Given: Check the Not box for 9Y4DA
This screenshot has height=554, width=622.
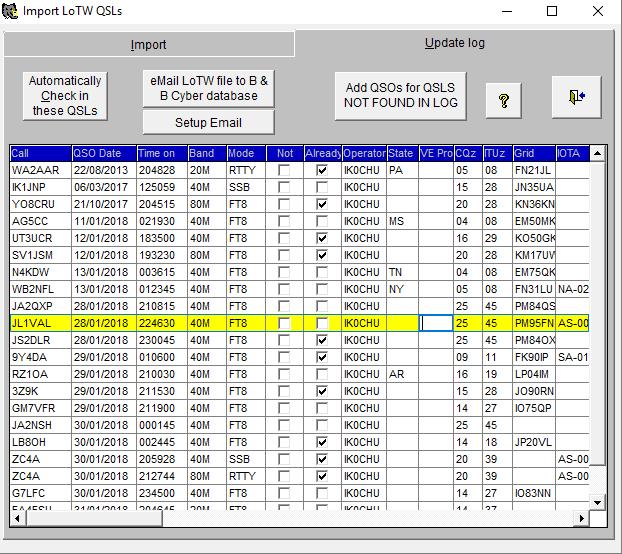Looking at the screenshot, I should (284, 357).
